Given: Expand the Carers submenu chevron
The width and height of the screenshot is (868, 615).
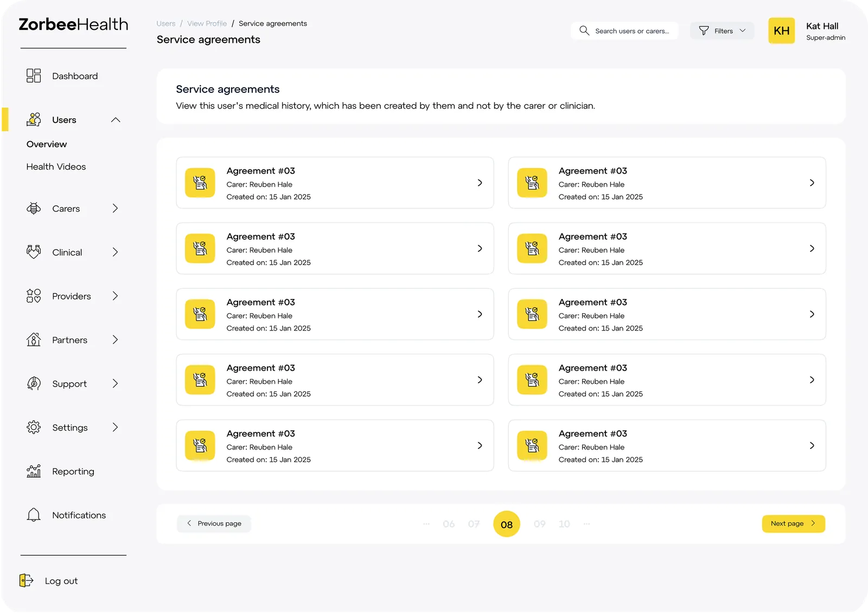Looking at the screenshot, I should point(115,208).
